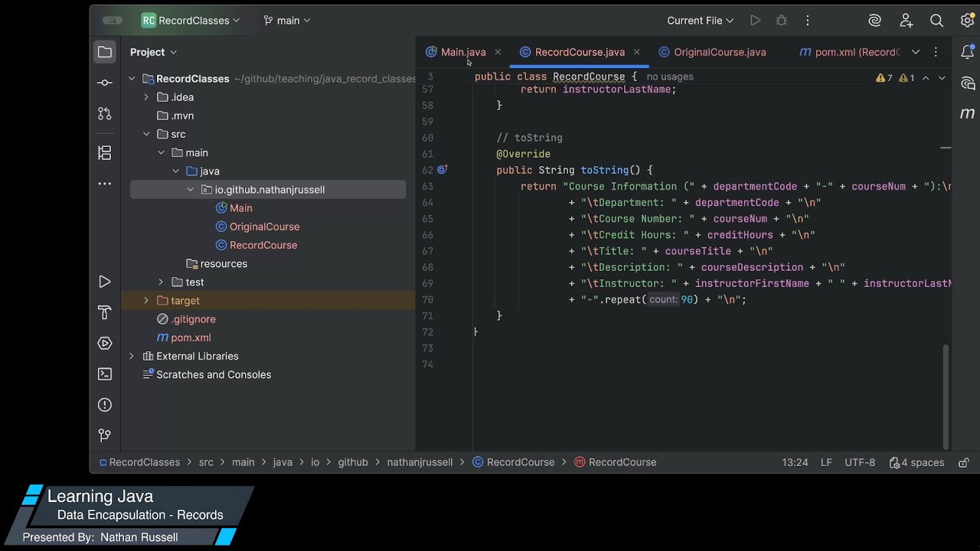980x551 pixels.
Task: Expand the test folder
Action: coord(161,282)
